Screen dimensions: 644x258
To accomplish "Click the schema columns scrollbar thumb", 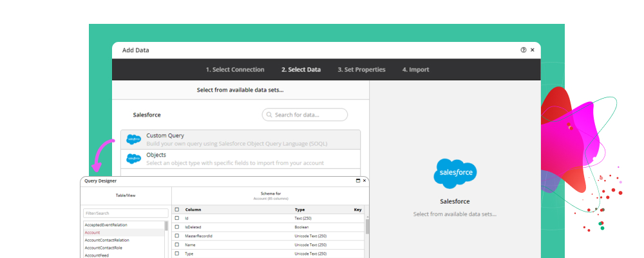I will (x=367, y=226).
